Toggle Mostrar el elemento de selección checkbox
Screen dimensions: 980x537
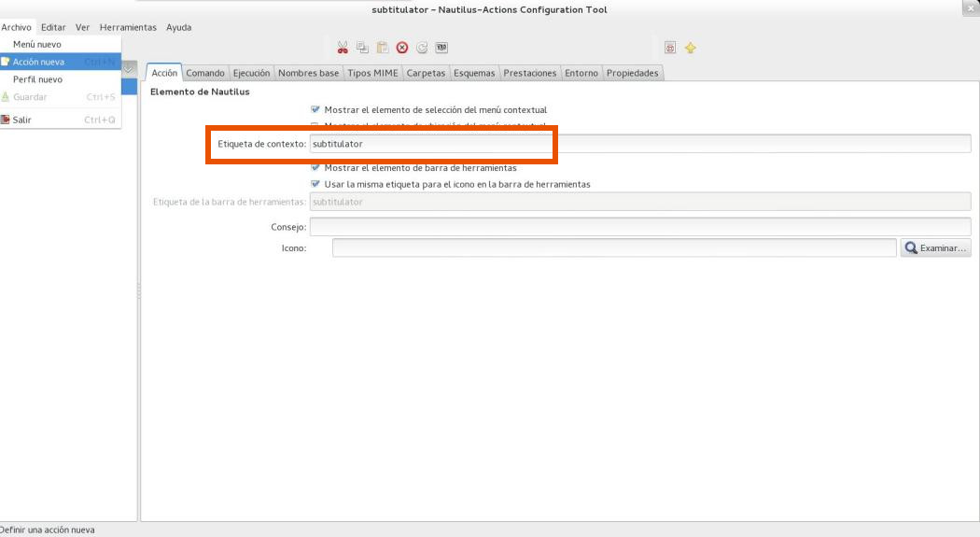coord(315,109)
